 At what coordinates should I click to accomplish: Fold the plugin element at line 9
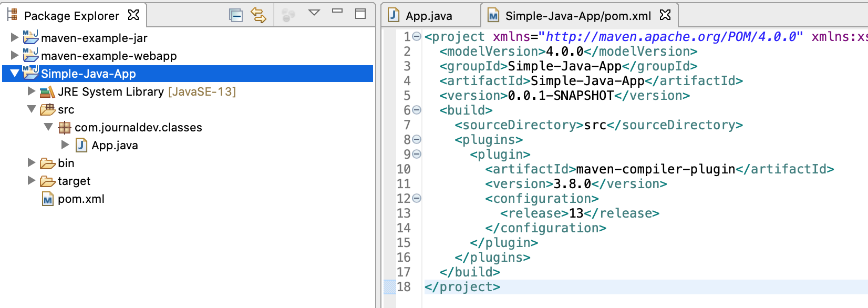point(417,154)
